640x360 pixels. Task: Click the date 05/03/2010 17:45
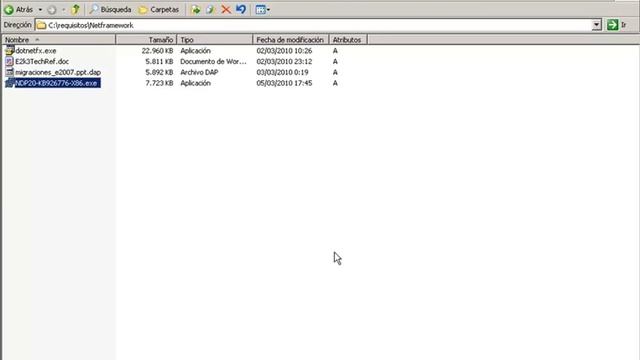(284, 83)
